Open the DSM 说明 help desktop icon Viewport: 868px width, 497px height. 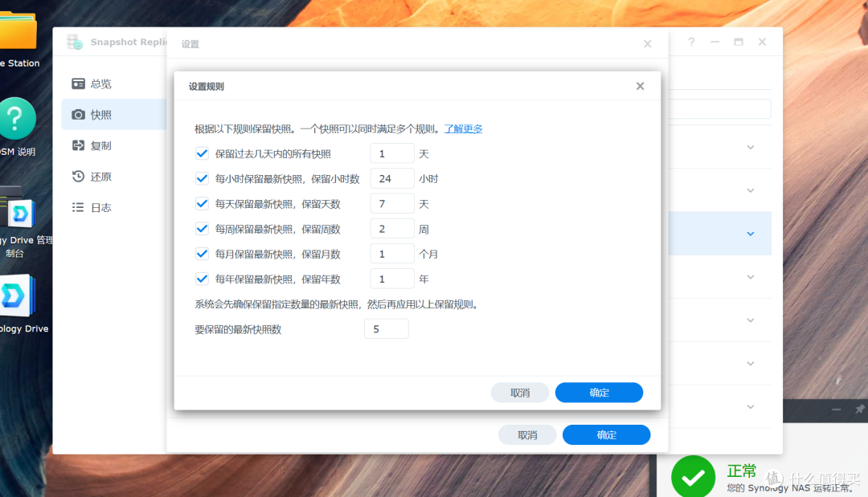pos(17,118)
